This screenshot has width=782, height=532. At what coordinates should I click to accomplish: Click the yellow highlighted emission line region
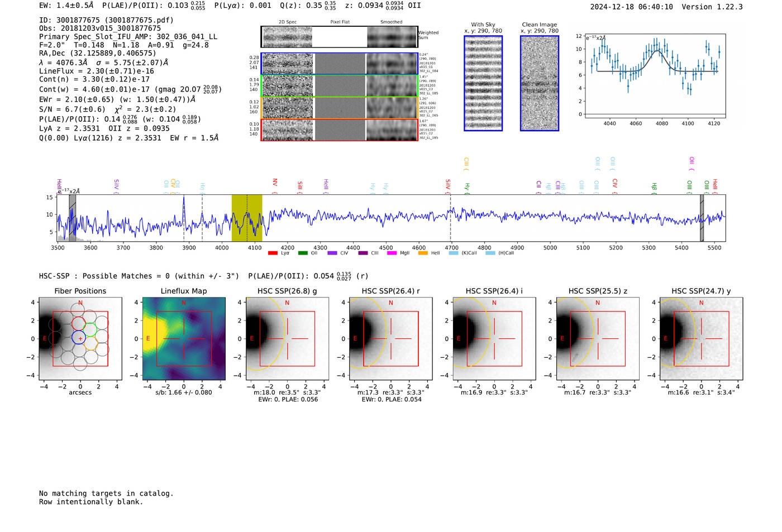(x=247, y=218)
